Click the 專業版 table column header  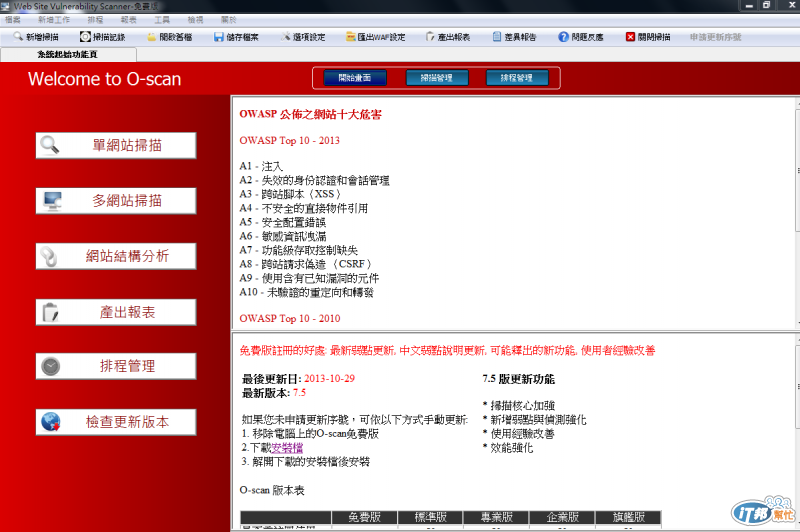coord(496,517)
